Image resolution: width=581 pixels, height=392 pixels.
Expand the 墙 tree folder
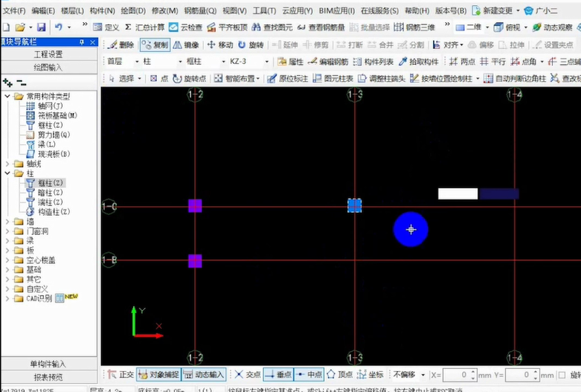pos(7,221)
